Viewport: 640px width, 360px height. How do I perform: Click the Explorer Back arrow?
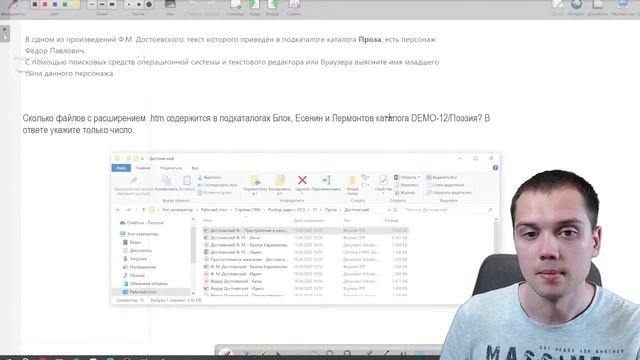click(x=118, y=210)
